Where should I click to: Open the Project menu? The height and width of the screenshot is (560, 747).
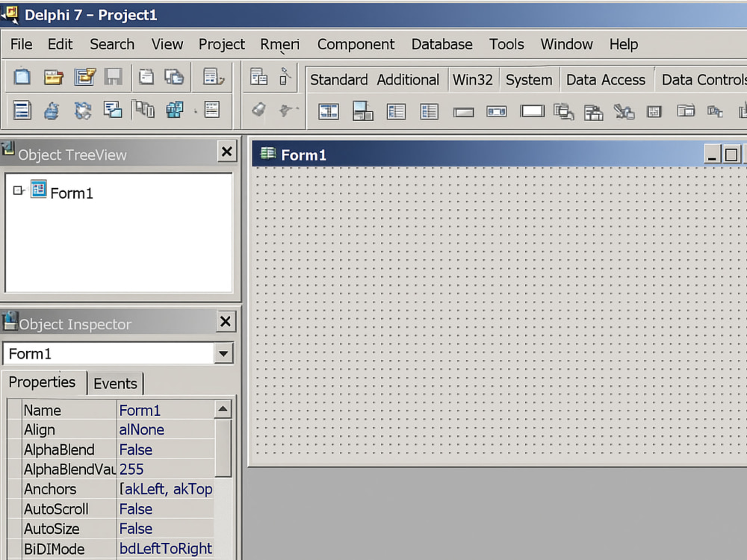[x=222, y=44]
